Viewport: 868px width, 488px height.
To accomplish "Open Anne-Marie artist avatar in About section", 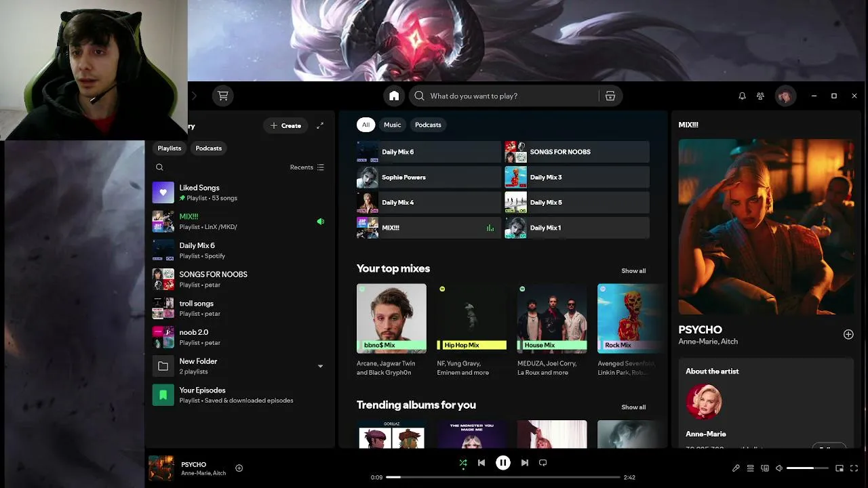I will pos(704,402).
